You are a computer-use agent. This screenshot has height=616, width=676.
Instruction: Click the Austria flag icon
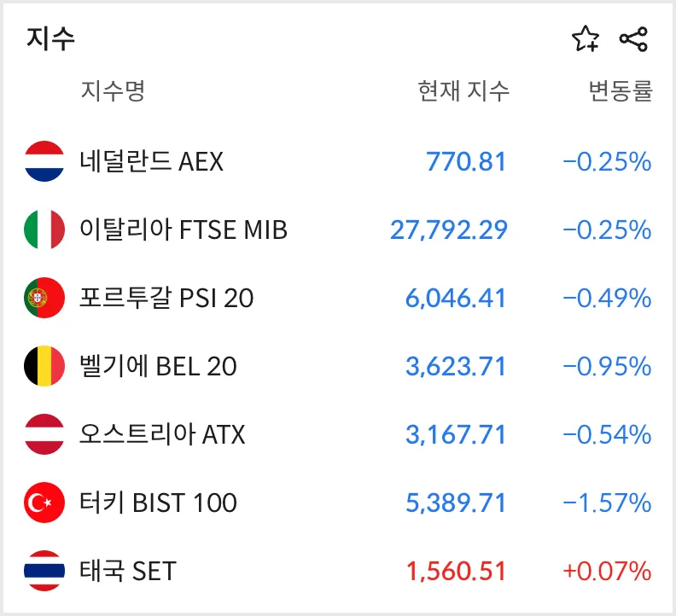pyautogui.click(x=44, y=434)
